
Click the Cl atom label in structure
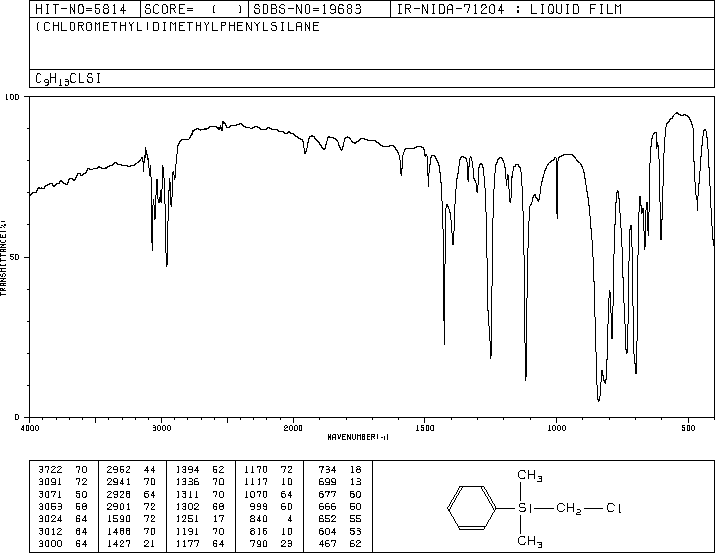pos(614,508)
